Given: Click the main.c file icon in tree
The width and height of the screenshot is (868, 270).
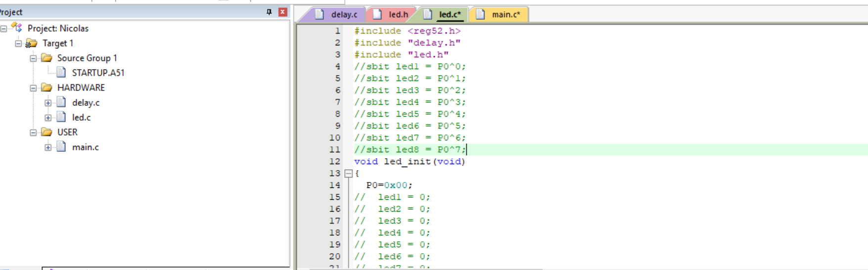Looking at the screenshot, I should click(x=61, y=147).
